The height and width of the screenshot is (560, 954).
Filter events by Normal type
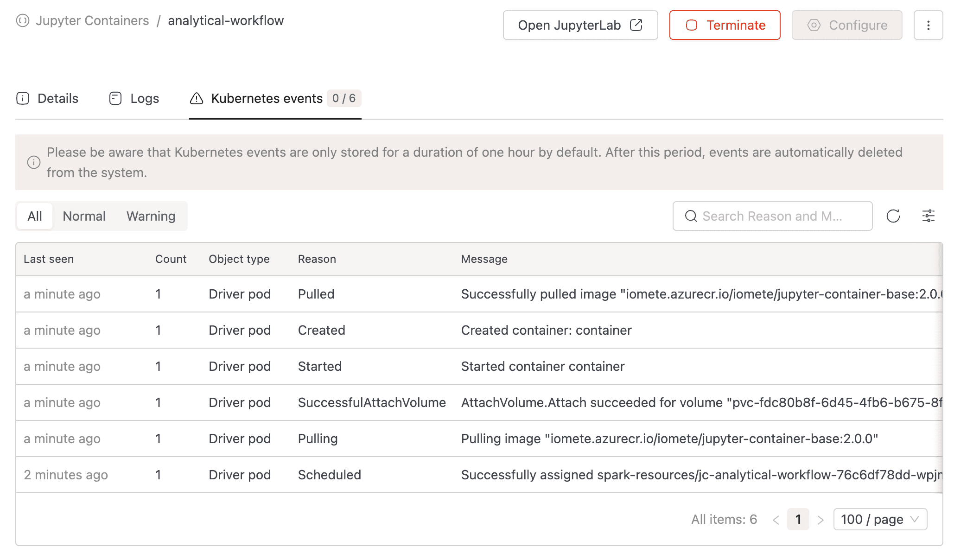click(x=84, y=216)
